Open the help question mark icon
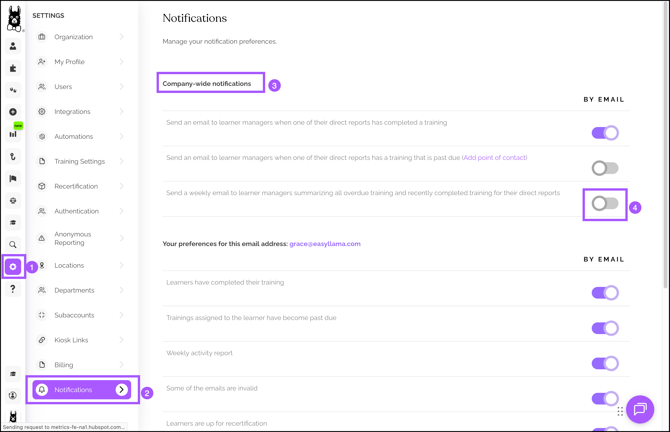This screenshot has height=432, width=670. click(13, 289)
